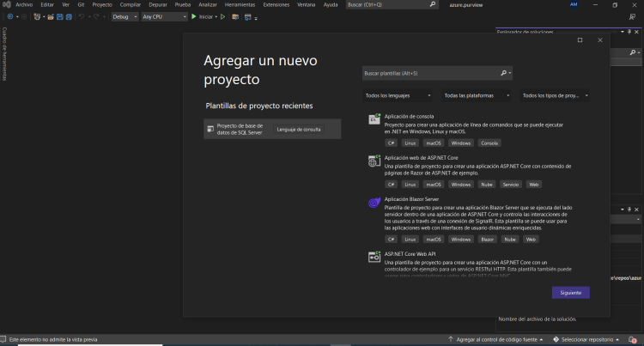The width and height of the screenshot is (644, 346).
Task: Choose the Blazor Server template icon
Action: tap(374, 203)
